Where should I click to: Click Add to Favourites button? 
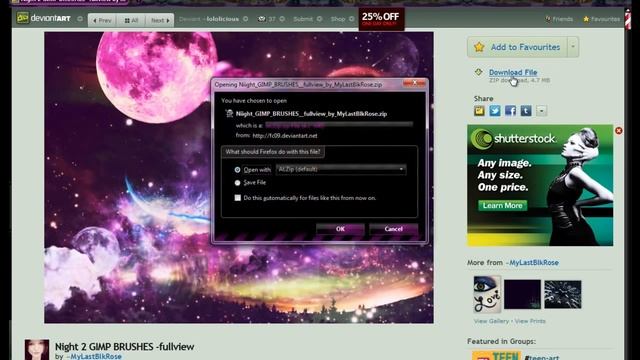tap(517, 47)
